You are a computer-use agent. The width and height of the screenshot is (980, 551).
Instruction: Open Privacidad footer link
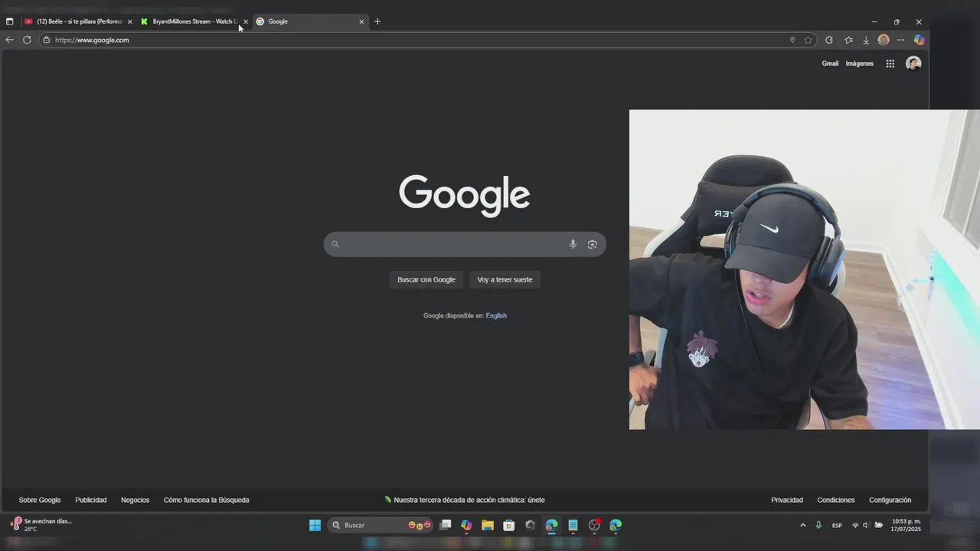[787, 500]
